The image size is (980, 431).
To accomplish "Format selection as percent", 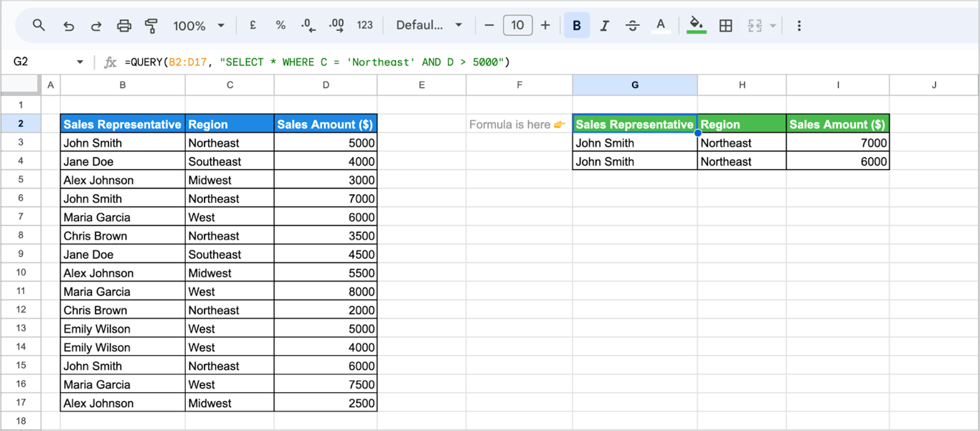I will tap(281, 25).
